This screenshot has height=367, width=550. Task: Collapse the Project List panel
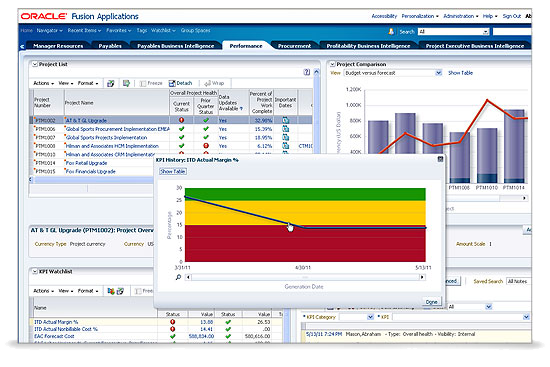35,64
